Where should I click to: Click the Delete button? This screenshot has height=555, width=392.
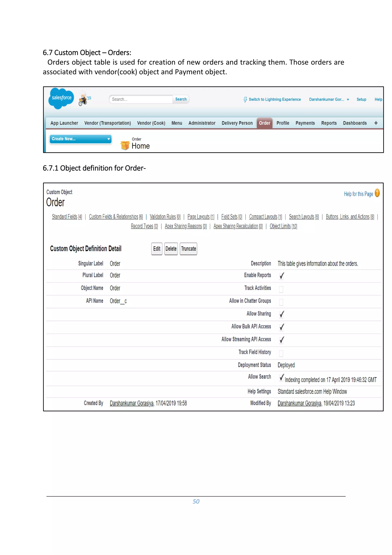pyautogui.click(x=171, y=249)
